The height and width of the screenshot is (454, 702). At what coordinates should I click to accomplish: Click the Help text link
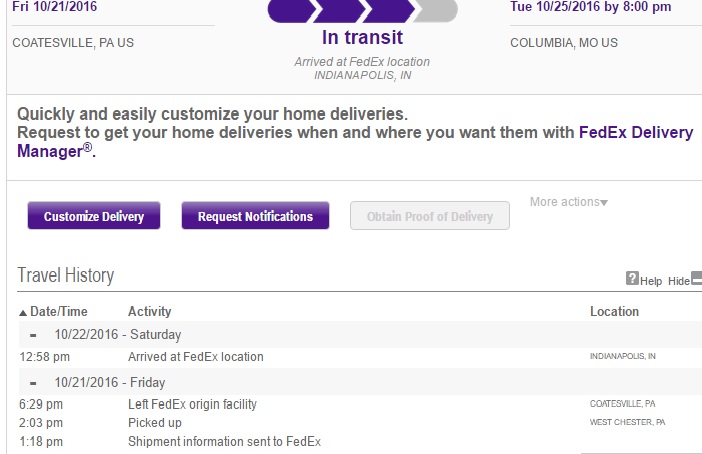(x=651, y=281)
